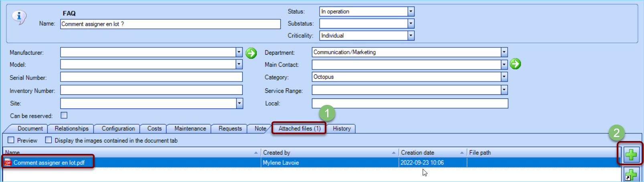This screenshot has height=182, width=644.
Task: Expand the Department dropdown
Action: pos(504,52)
